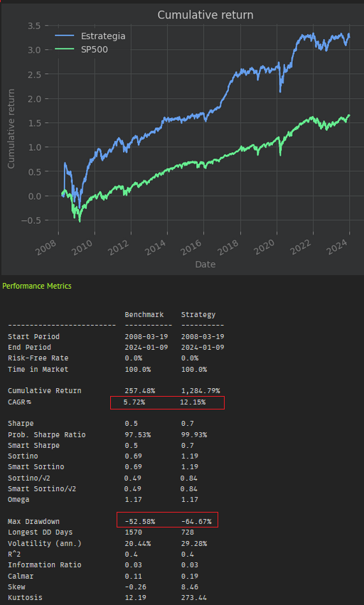The image size is (364, 605).
Task: Click the 2018 tick label on the x-axis
Action: click(x=229, y=247)
